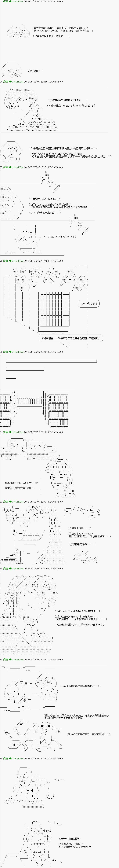Viewport: 119px width, 868px height.
Task: Select the ID:YVzVpv60 text in post 83
Action: pyautogui.click(x=56, y=502)
